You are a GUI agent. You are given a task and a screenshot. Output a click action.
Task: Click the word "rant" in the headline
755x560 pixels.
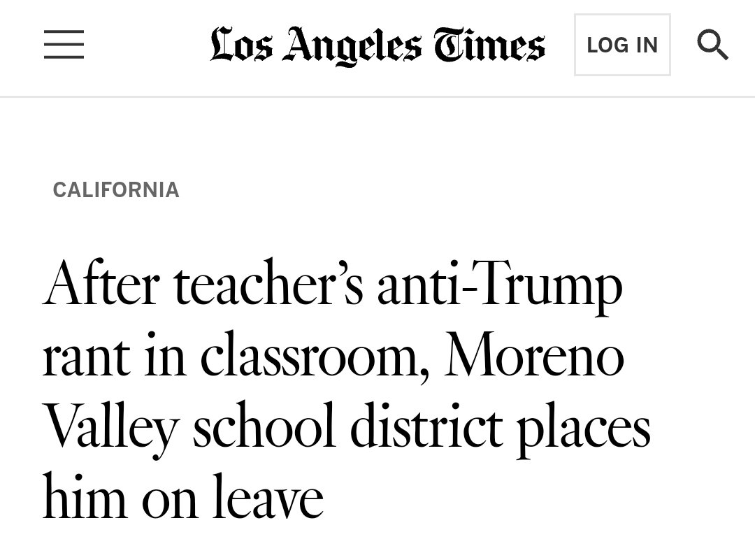[85, 358]
